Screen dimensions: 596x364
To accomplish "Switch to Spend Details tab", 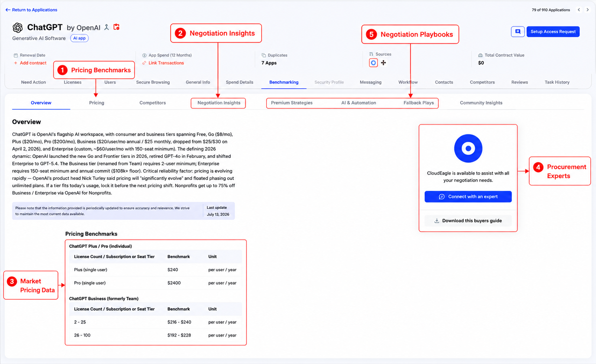I will click(239, 82).
